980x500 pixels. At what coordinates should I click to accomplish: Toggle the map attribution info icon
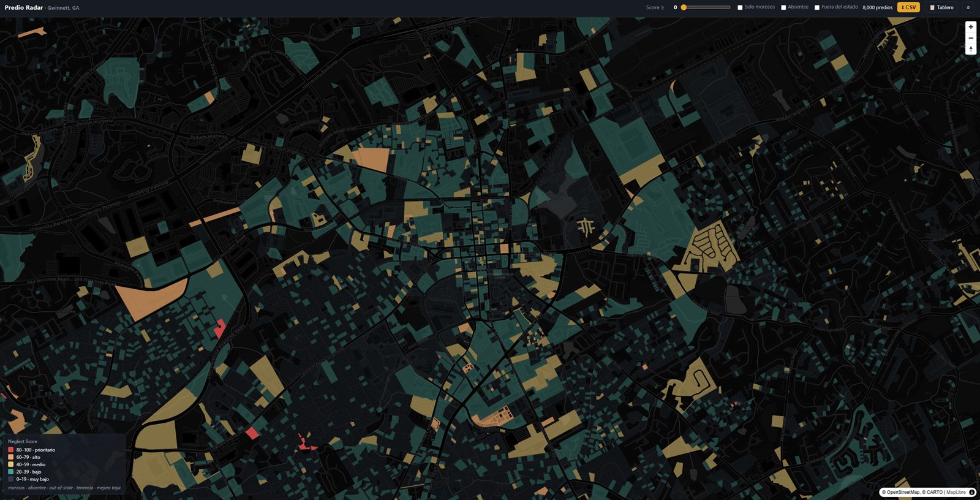[x=972, y=492]
